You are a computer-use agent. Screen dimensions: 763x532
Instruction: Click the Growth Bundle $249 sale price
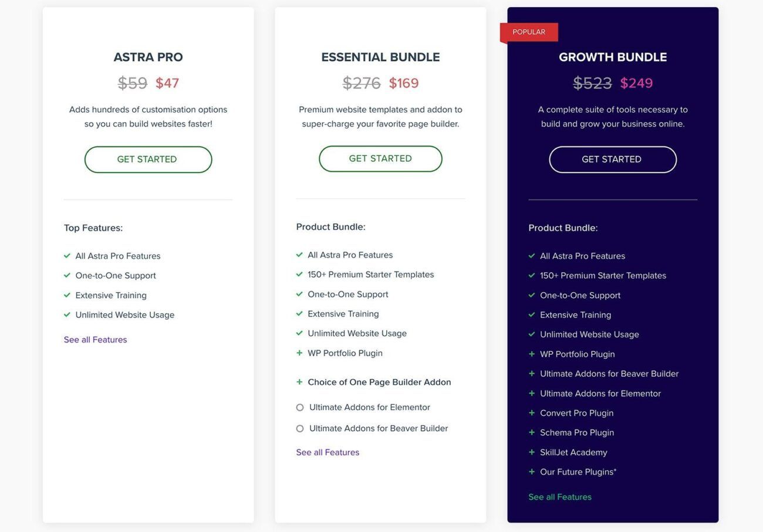[x=636, y=83]
